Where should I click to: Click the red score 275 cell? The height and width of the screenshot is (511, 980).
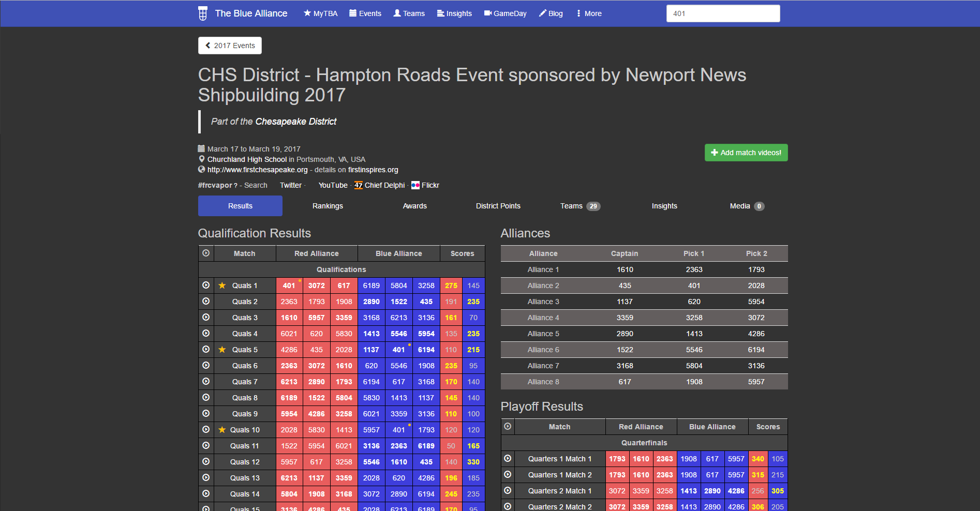(451, 285)
